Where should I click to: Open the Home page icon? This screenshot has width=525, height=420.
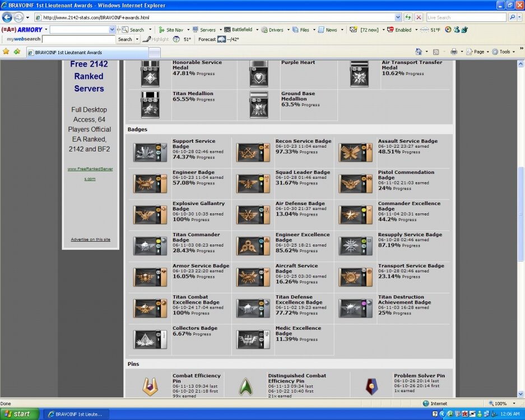[419, 52]
